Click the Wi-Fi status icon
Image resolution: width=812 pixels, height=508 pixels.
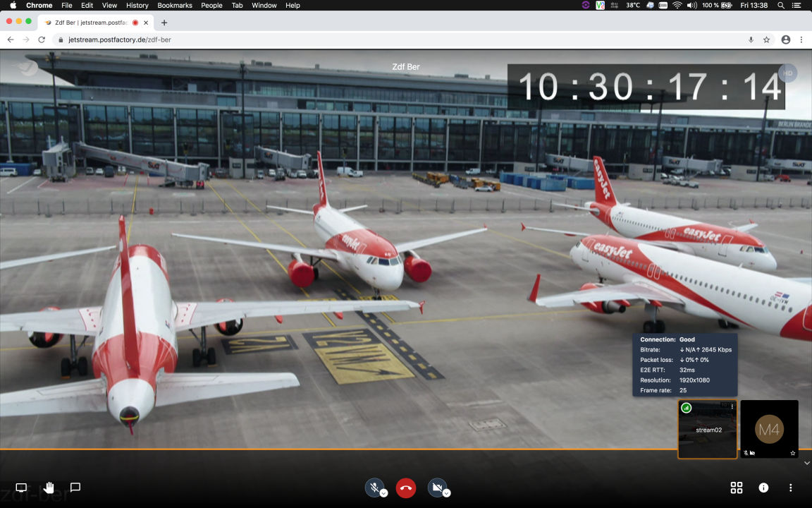(677, 5)
